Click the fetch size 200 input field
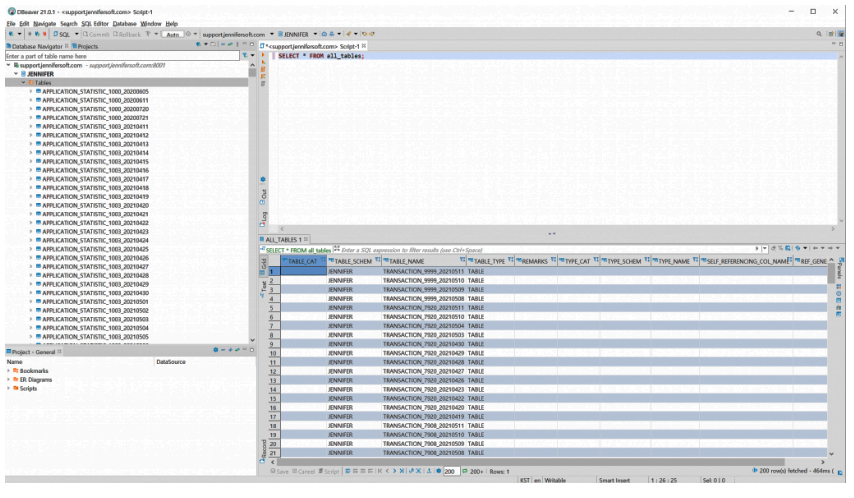Image resolution: width=854 pixels, height=498 pixels. 451,471
